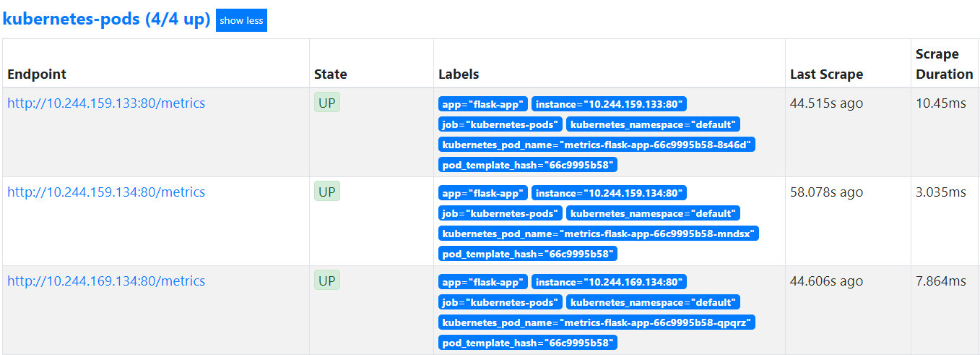Open the 10.244.159.133:80 metrics endpoint link
The width and height of the screenshot is (980, 355).
pyautogui.click(x=106, y=103)
